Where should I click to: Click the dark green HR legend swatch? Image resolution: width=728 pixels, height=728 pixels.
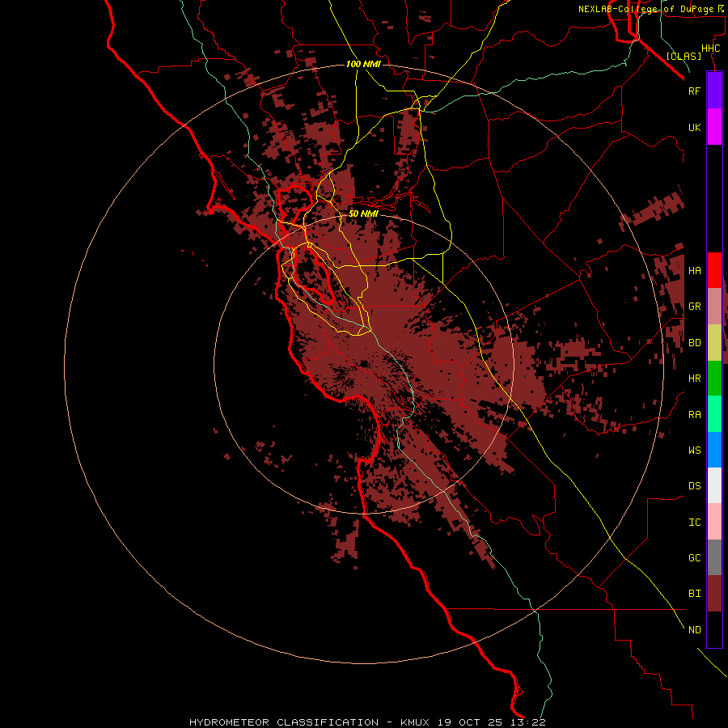tap(714, 379)
